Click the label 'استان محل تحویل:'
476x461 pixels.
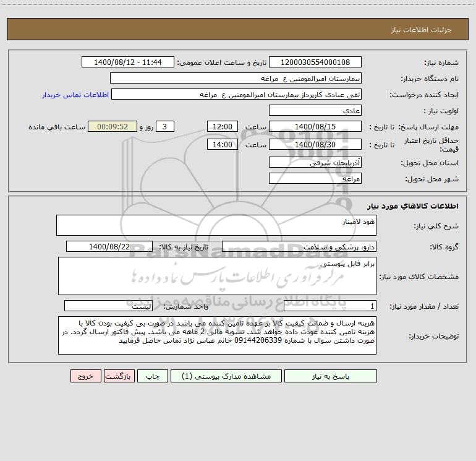[430, 163]
